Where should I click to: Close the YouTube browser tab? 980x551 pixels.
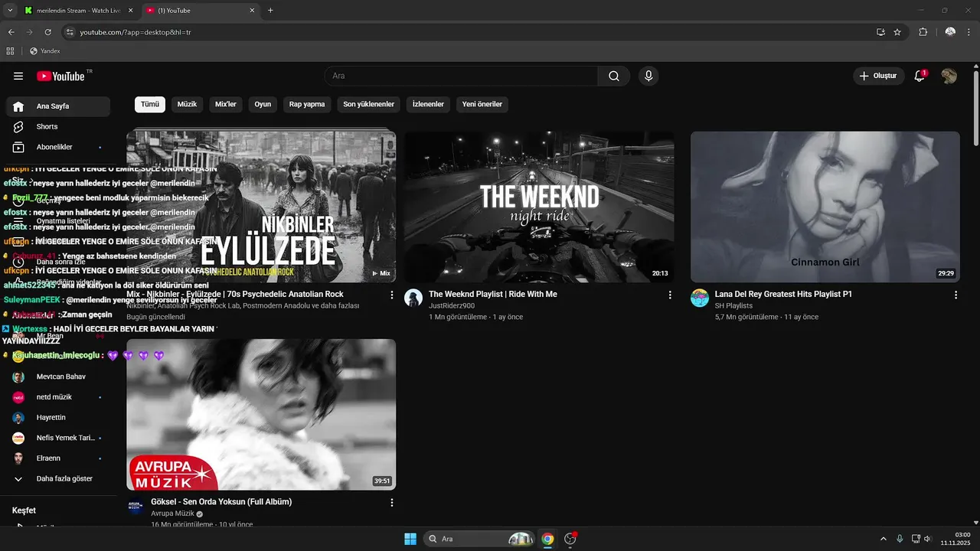click(252, 11)
